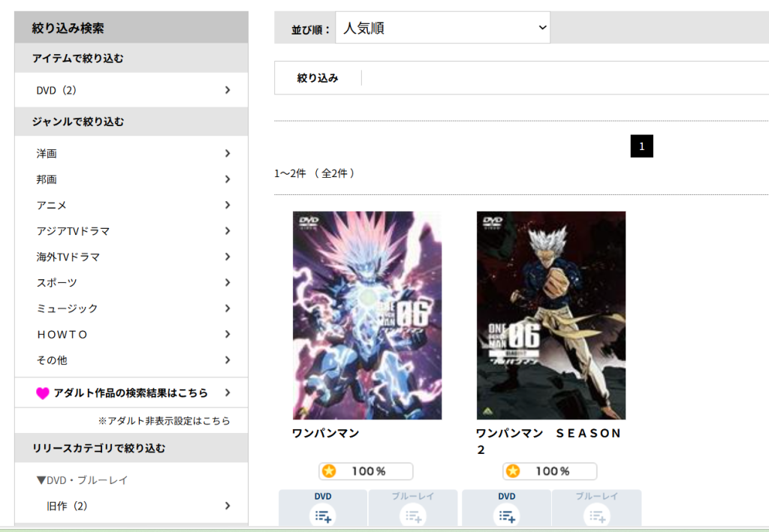Collapse the ▼DVD・ブルーレイ release category
The image size is (769, 532).
click(x=83, y=480)
